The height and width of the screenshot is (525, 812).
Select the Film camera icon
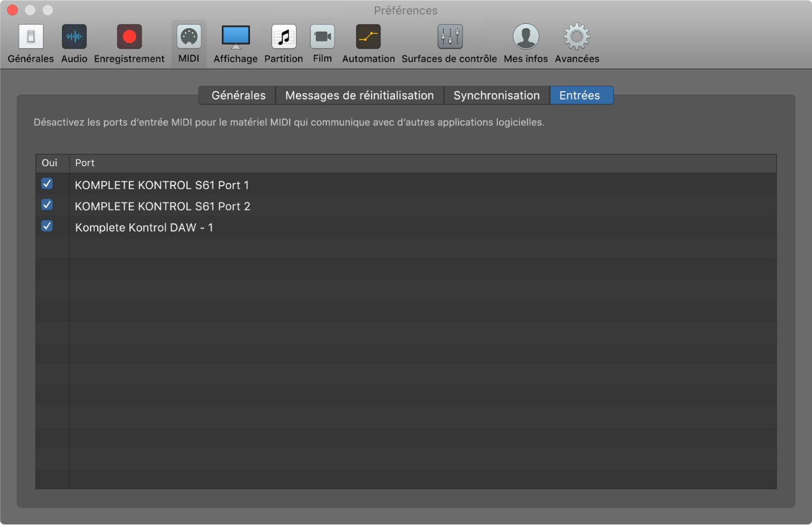point(322,37)
